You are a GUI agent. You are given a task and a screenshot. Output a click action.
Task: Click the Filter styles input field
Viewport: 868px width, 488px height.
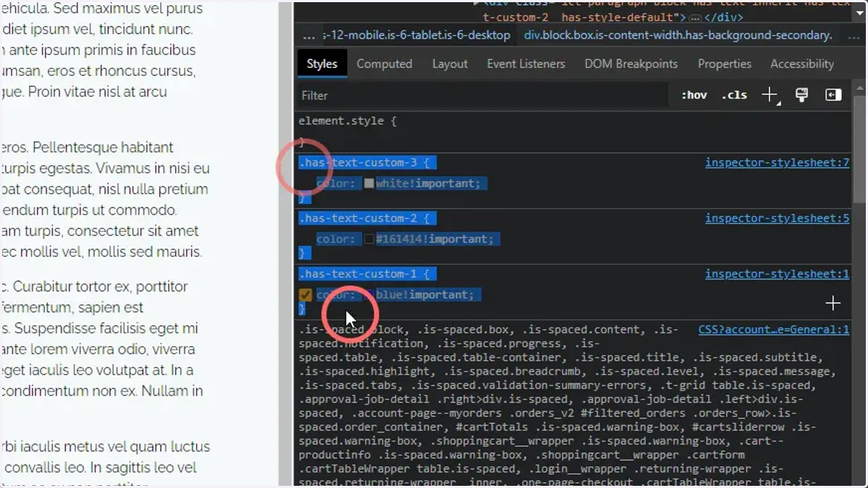coord(483,95)
